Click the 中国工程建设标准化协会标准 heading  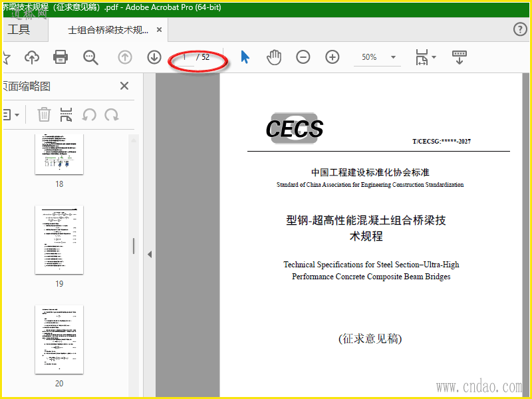pos(370,172)
